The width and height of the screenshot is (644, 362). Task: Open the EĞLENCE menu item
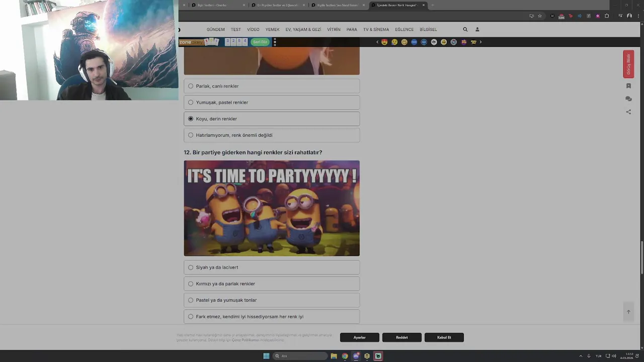click(404, 29)
